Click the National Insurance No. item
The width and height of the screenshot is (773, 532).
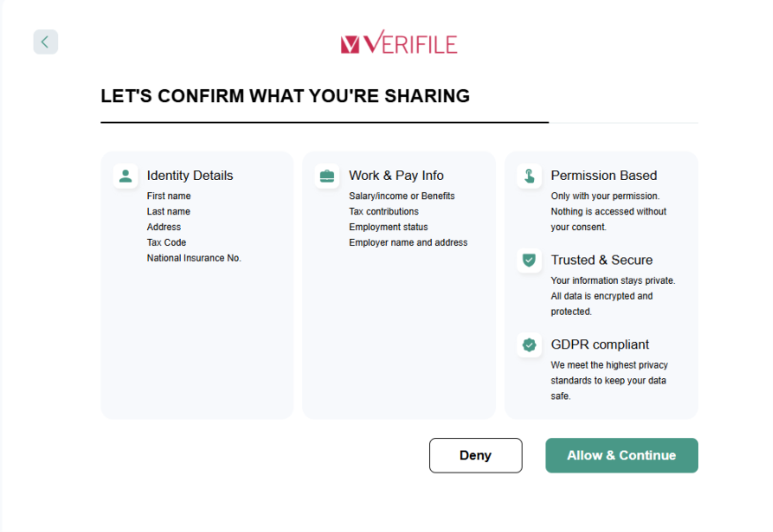coord(193,258)
